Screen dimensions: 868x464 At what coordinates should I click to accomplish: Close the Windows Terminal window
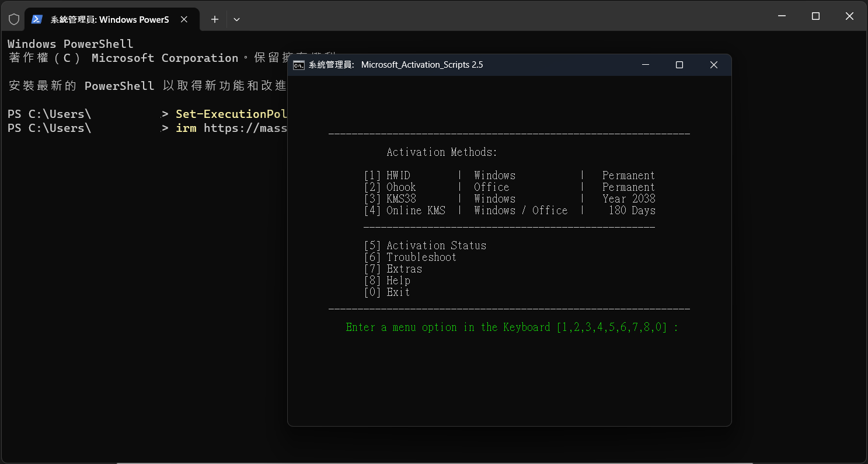click(849, 16)
